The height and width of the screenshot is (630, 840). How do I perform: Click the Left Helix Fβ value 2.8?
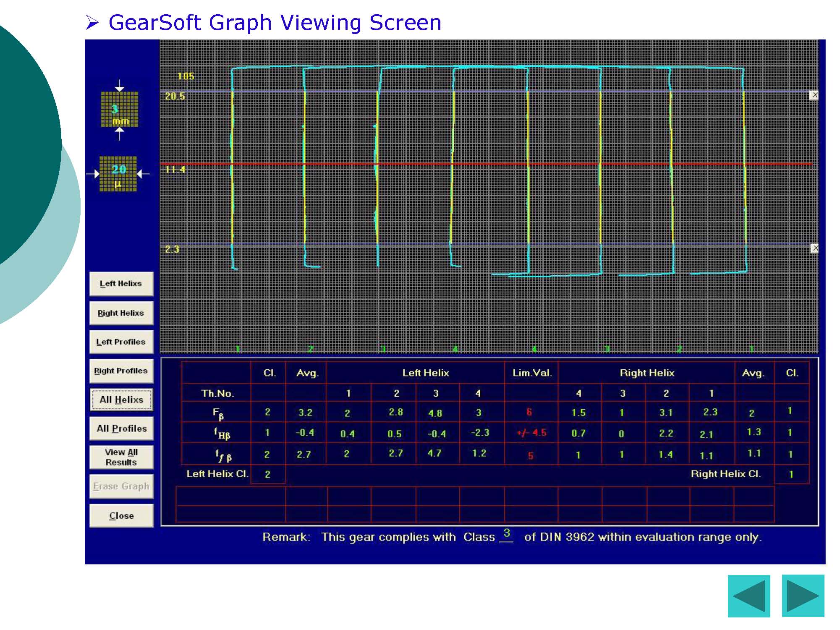coord(395,412)
